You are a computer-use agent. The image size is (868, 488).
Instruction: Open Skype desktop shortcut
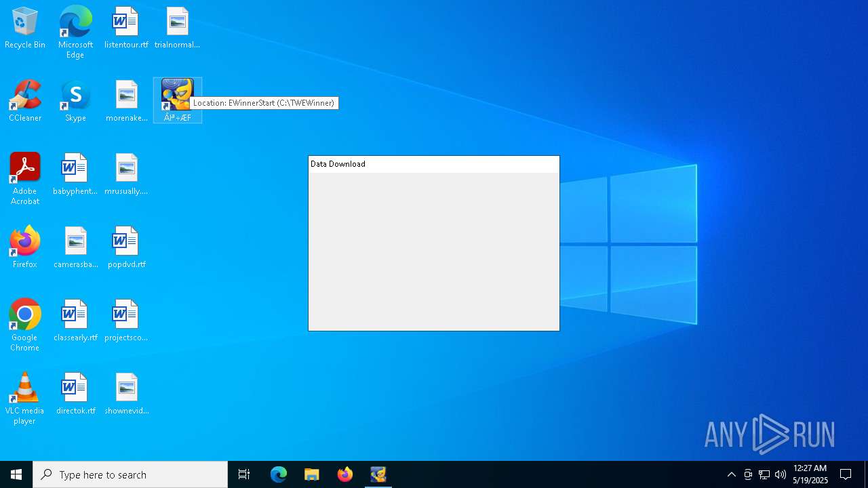click(x=75, y=101)
